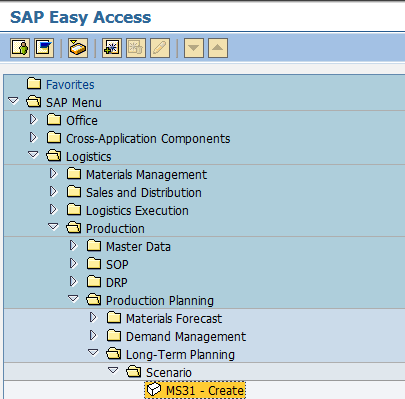The height and width of the screenshot is (399, 405).
Task: Collapse the Long-Term Planning node
Action: pyautogui.click(x=93, y=352)
